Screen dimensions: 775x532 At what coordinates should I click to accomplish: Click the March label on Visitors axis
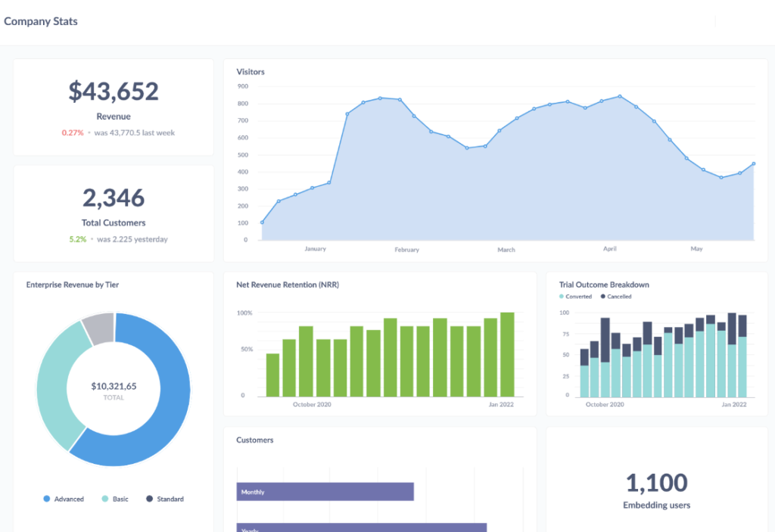point(506,250)
